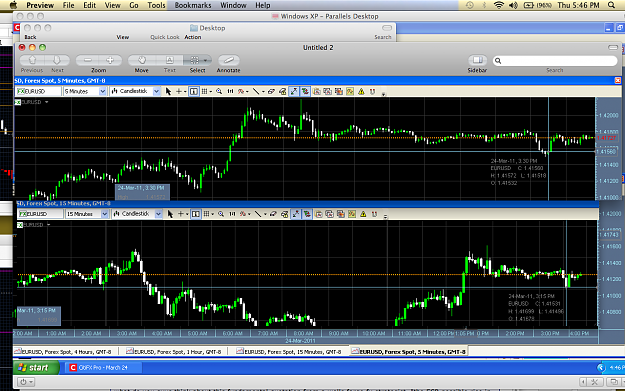The image size is (625, 391).
Task: Open the Bookmarks menu in menu bar
Action: 193,5
